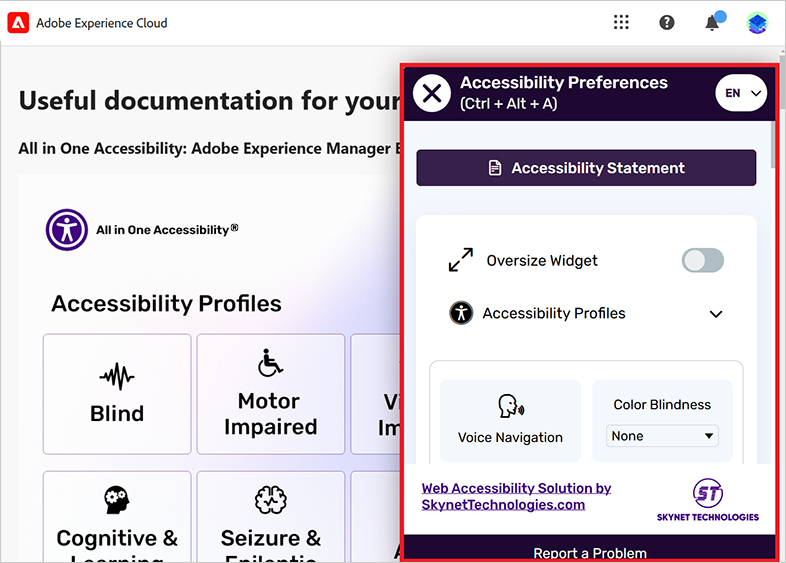Click the All in One Accessibility logo
The height and width of the screenshot is (563, 786).
tap(67, 229)
